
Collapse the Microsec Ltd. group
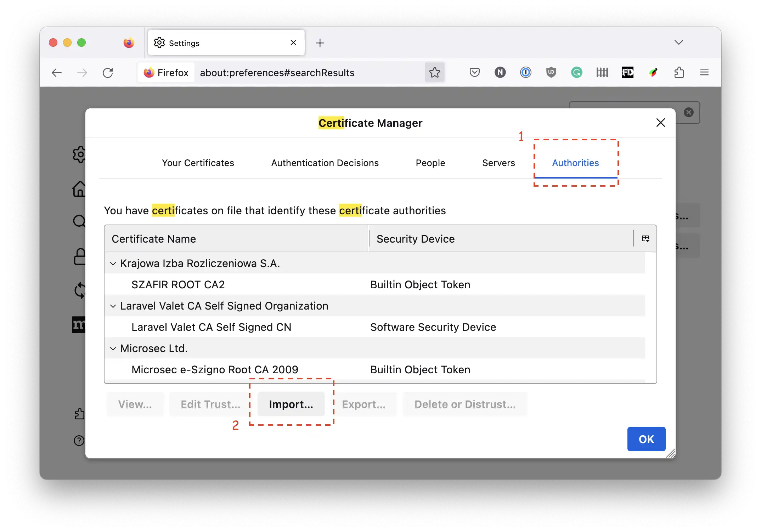point(113,349)
